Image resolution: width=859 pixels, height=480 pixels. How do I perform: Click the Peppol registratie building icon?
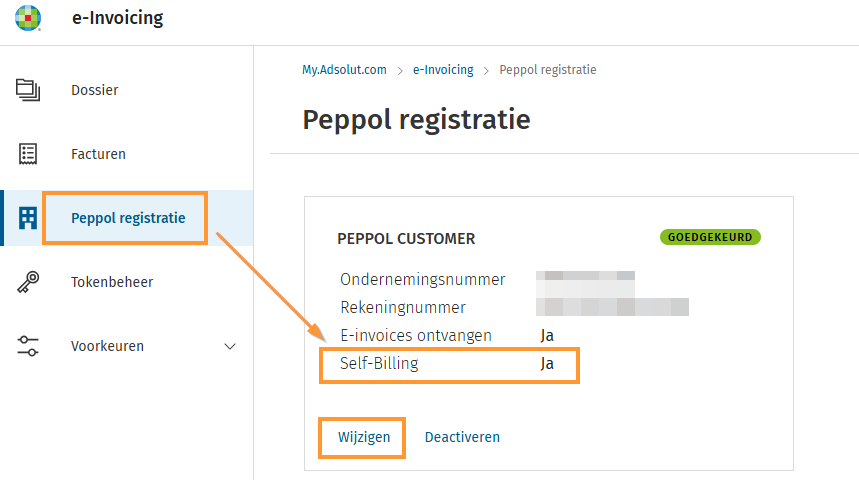(28, 218)
